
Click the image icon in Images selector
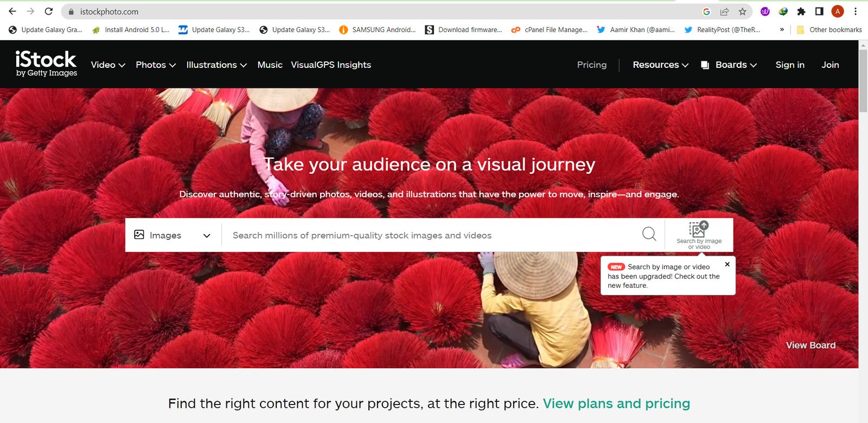coord(139,235)
